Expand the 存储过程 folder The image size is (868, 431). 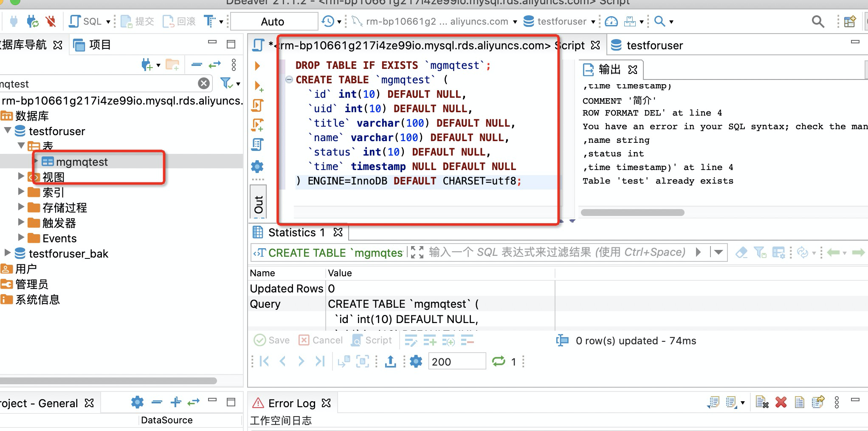(21, 207)
